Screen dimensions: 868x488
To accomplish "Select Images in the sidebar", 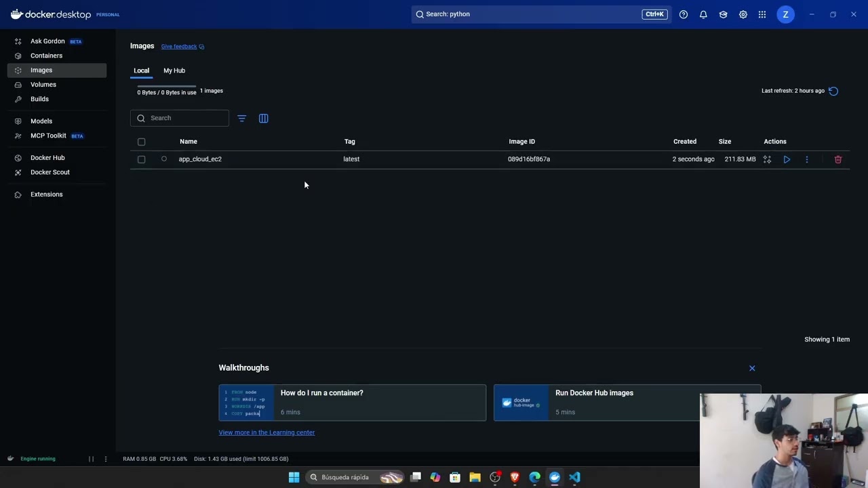I will tap(57, 70).
